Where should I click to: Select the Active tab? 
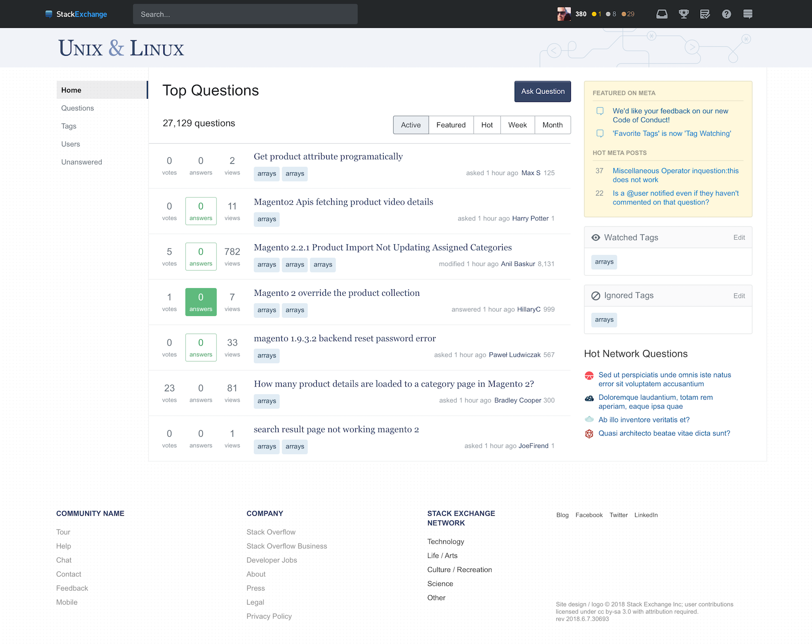(x=411, y=125)
